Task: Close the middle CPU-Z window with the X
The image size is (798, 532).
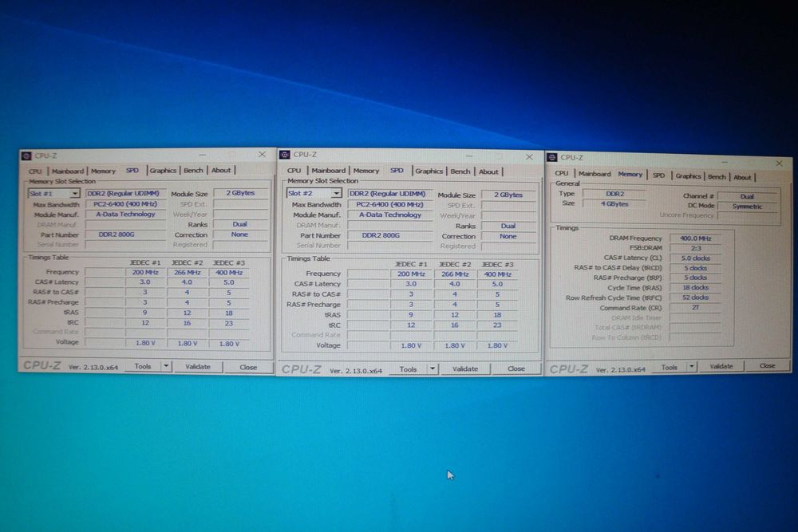Action: tap(529, 156)
